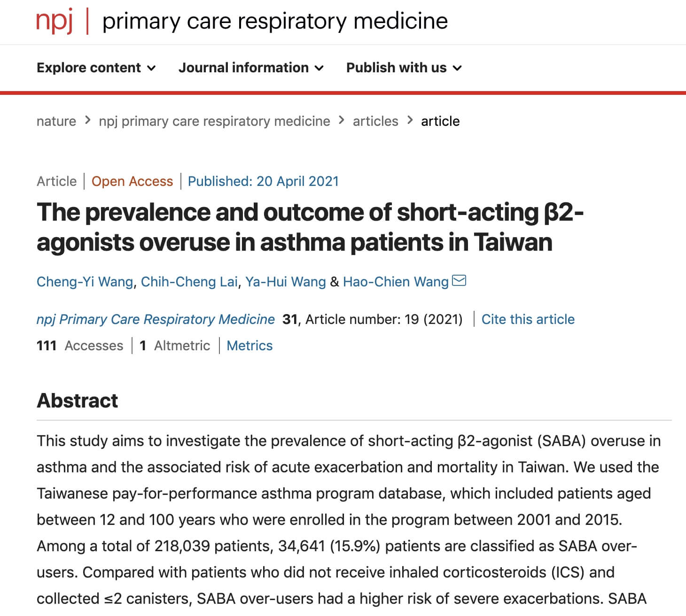Screen dimensions: 686x616
Task: Click the primary care respiratory medicine header title
Action: pyautogui.click(x=275, y=21)
